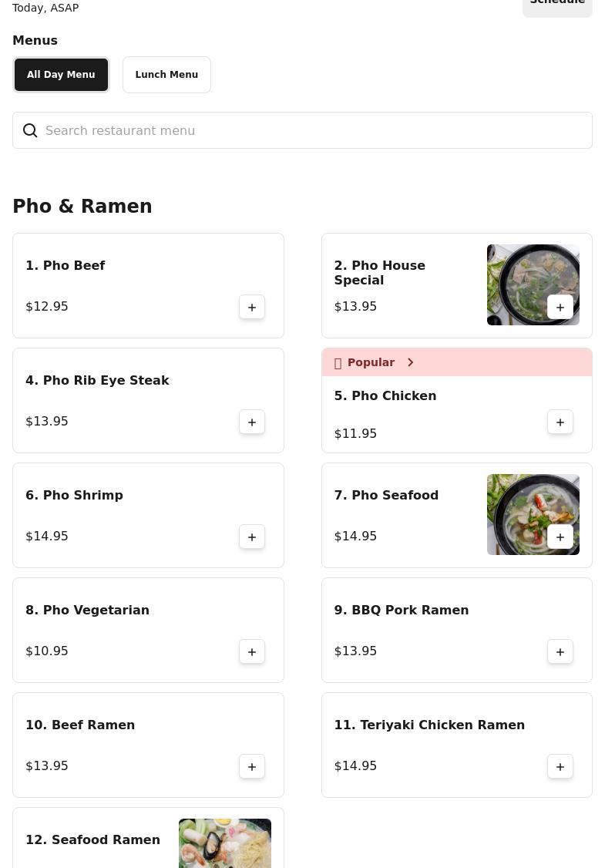Add Pho Chicken using plus icon
Image resolution: width=605 pixels, height=868 pixels.
click(x=560, y=422)
